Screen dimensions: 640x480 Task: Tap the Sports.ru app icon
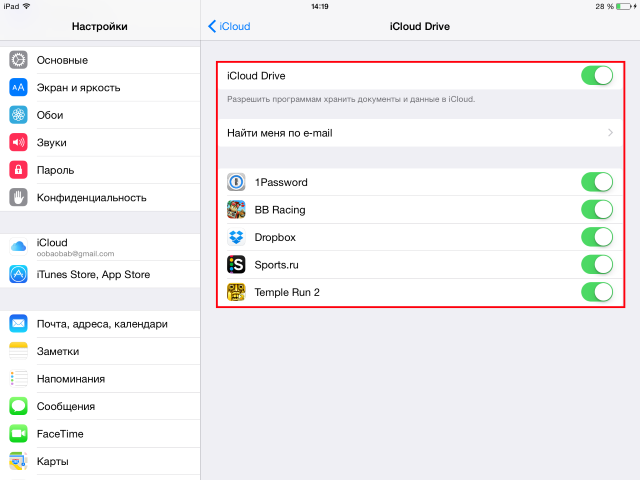click(x=236, y=264)
